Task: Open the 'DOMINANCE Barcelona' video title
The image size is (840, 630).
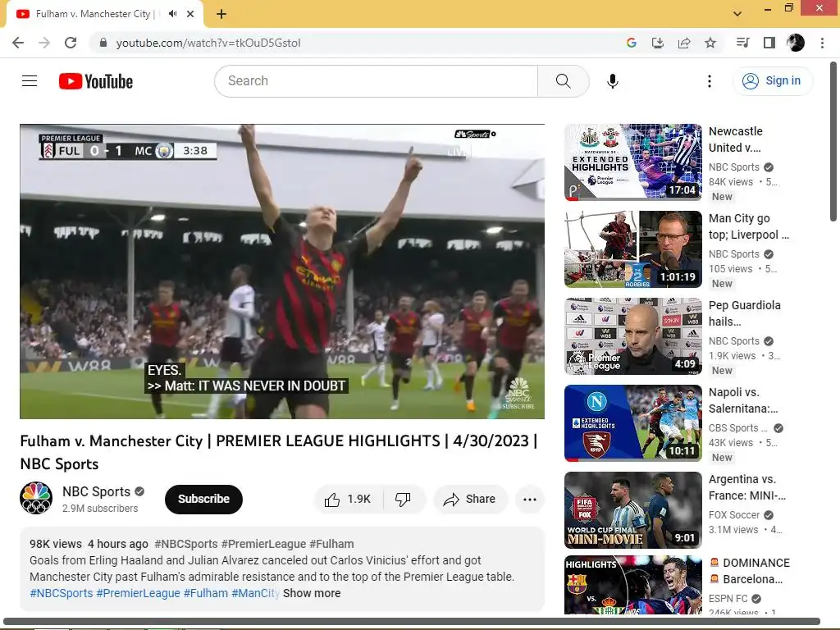Action: pos(750,571)
